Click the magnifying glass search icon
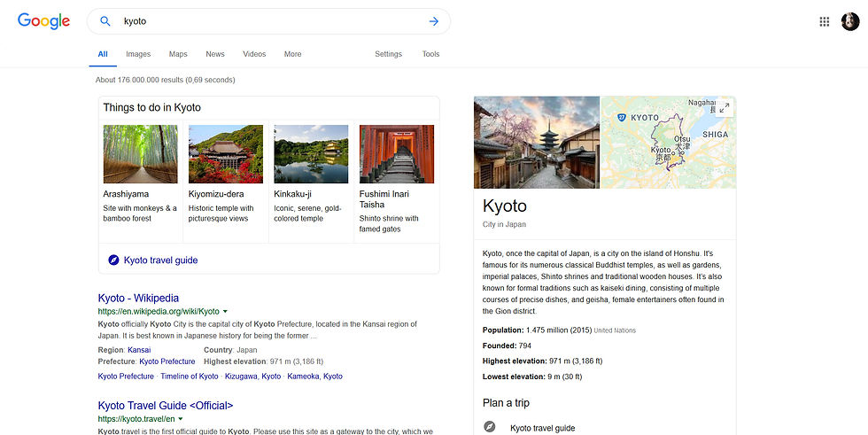 click(105, 21)
